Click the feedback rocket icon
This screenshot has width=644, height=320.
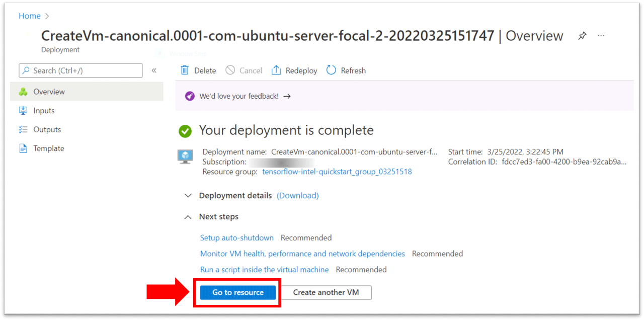(x=190, y=96)
